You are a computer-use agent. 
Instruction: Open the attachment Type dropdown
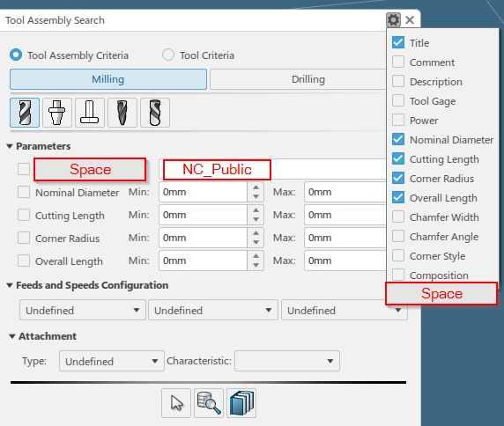112,361
